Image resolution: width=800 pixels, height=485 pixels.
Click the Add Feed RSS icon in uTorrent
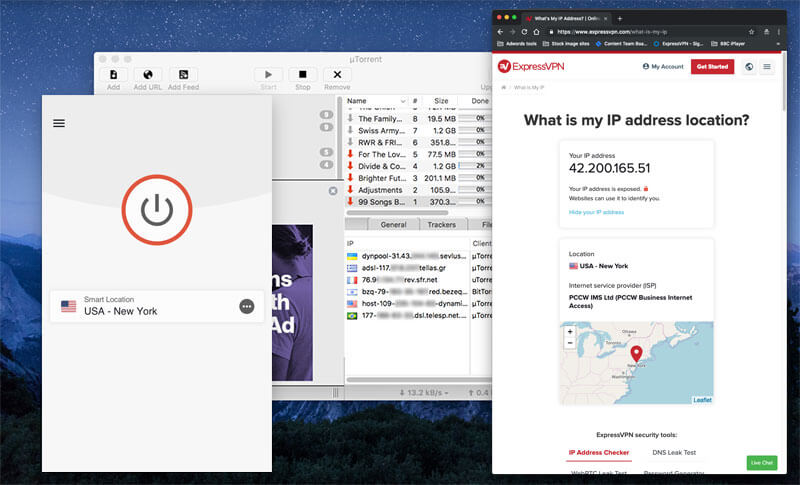tap(183, 74)
